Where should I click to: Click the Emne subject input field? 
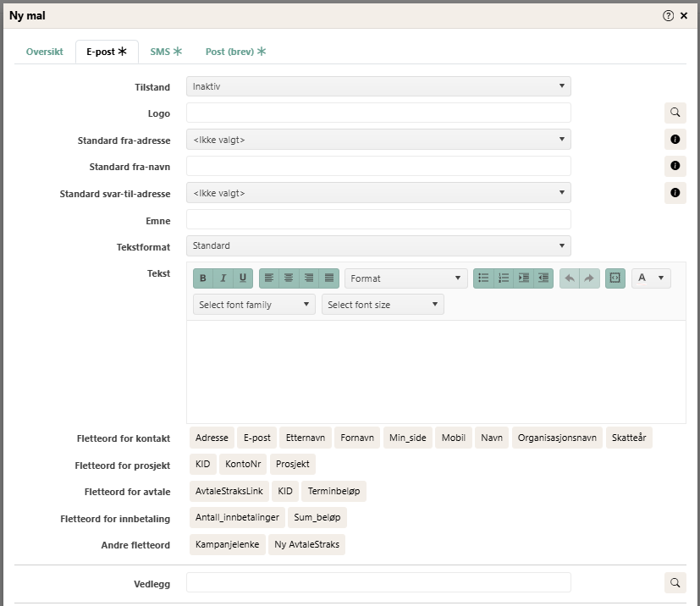tap(378, 219)
